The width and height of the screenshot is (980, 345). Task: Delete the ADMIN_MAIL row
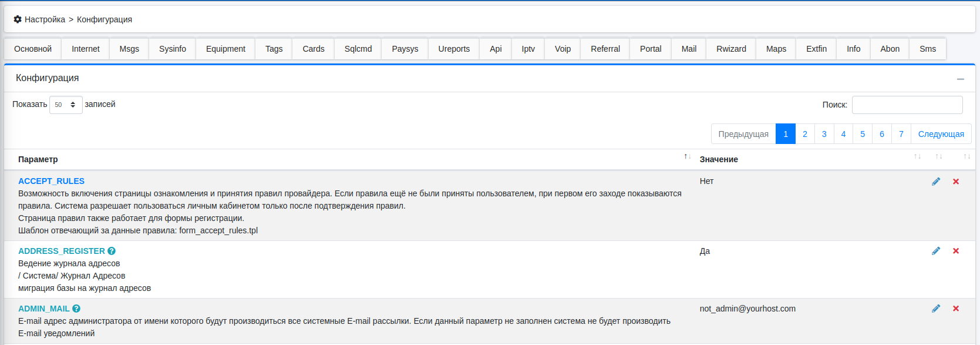(956, 309)
